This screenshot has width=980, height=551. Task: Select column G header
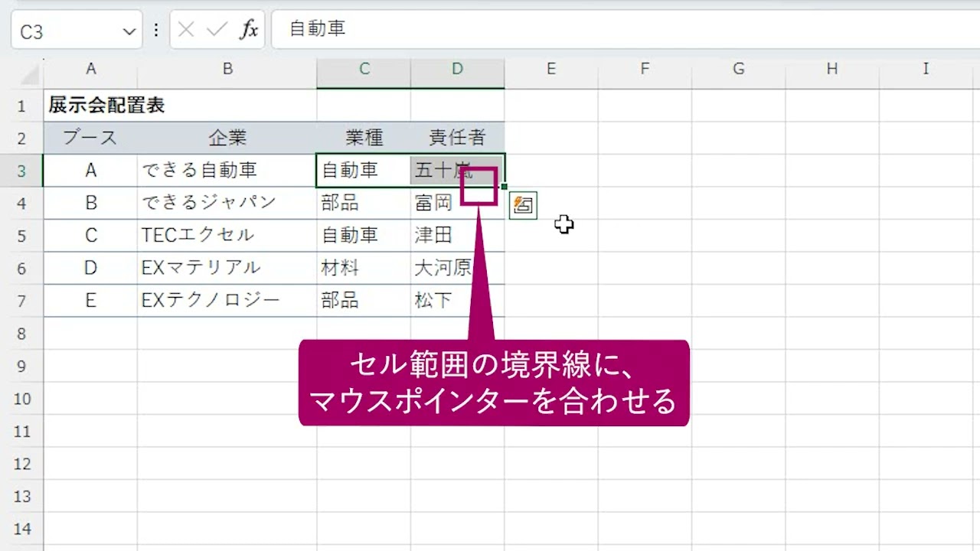(738, 69)
